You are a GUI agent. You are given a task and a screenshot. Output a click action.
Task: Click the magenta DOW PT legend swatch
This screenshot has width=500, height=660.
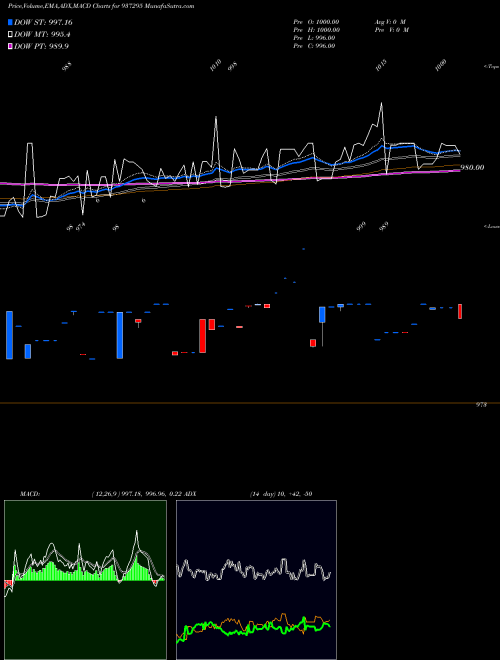(x=10, y=46)
